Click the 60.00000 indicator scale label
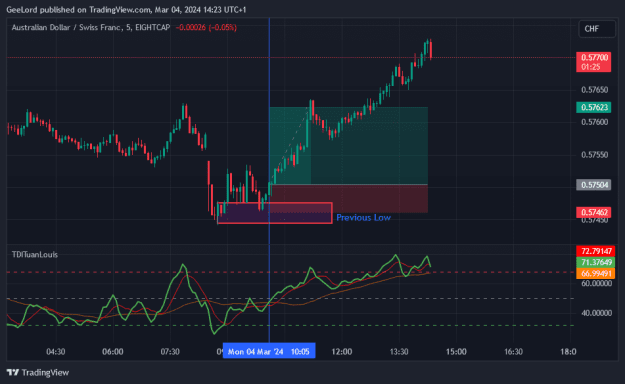The width and height of the screenshot is (625, 384). coord(596,284)
